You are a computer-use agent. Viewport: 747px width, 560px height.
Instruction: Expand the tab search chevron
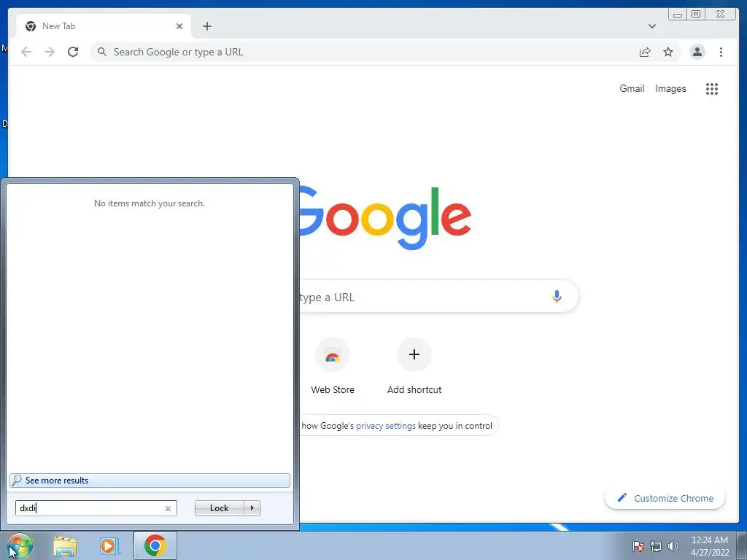[x=651, y=26]
